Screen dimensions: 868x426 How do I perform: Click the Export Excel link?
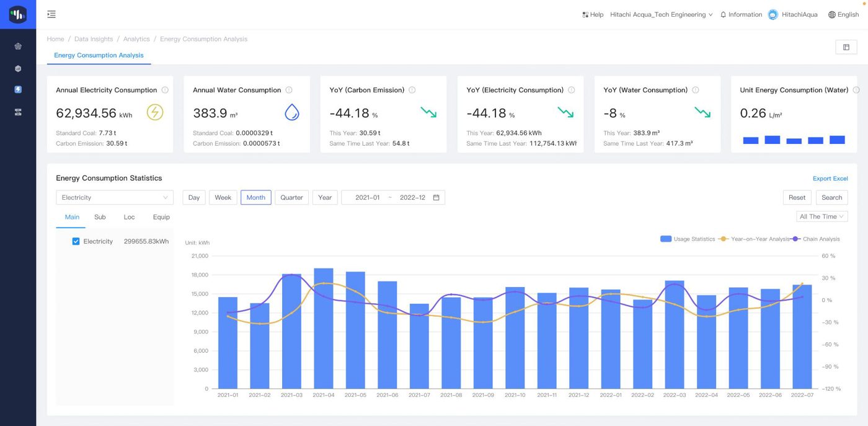[830, 179]
